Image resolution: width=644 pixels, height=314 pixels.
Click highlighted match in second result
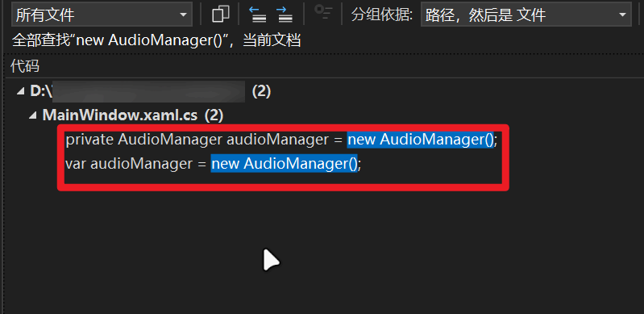(285, 164)
